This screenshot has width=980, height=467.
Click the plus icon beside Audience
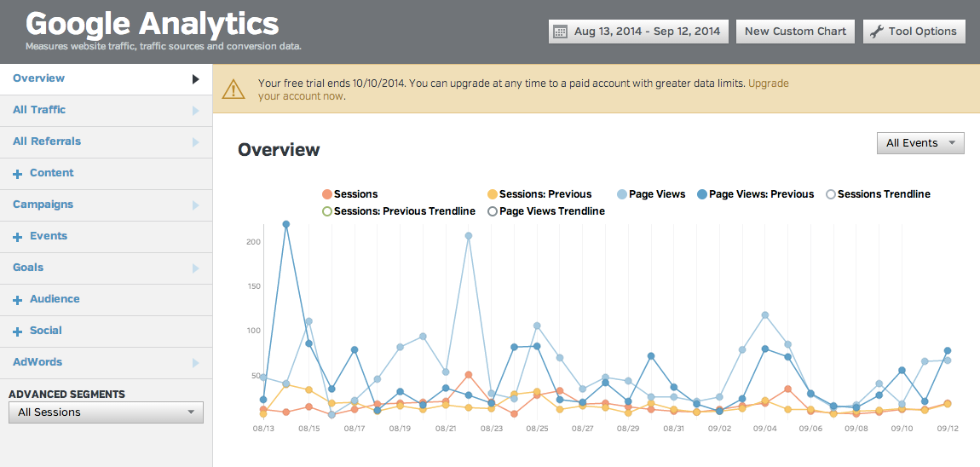click(17, 300)
